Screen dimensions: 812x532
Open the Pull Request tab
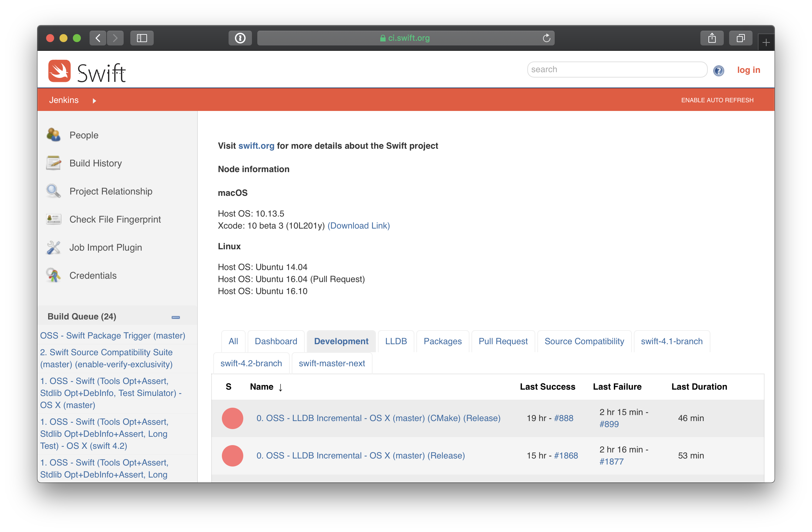pos(503,341)
